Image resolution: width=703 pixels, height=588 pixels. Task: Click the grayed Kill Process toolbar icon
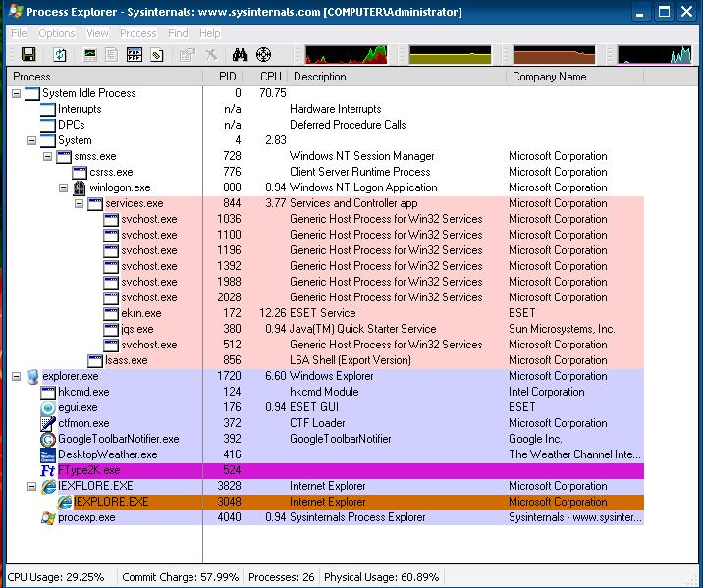(x=211, y=55)
